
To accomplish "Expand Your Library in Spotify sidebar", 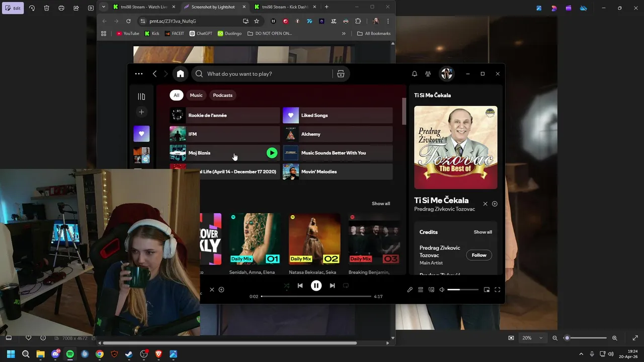I will [x=141, y=97].
